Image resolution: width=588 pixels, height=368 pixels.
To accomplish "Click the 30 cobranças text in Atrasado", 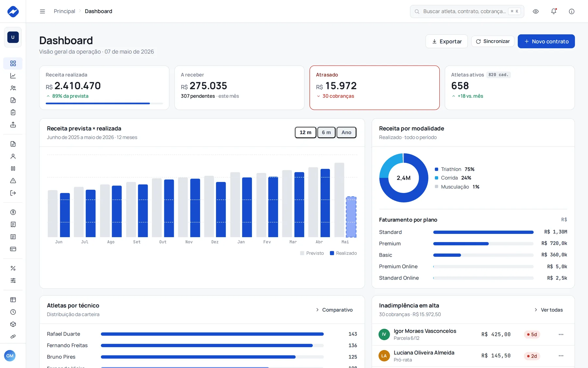I will coord(338,96).
